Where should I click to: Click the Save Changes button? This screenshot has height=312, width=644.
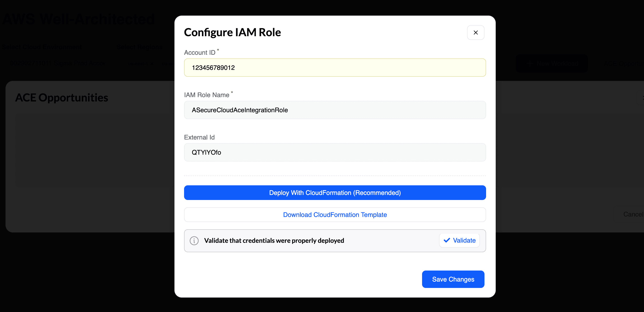click(453, 279)
